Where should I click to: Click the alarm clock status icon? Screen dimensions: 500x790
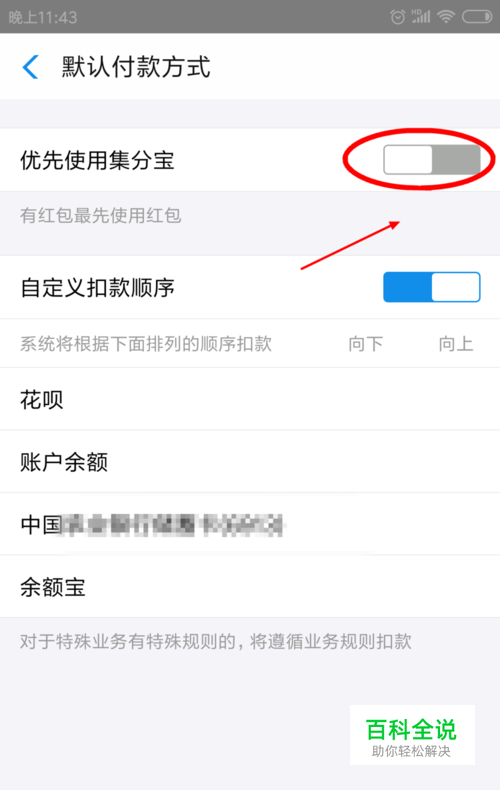point(398,17)
